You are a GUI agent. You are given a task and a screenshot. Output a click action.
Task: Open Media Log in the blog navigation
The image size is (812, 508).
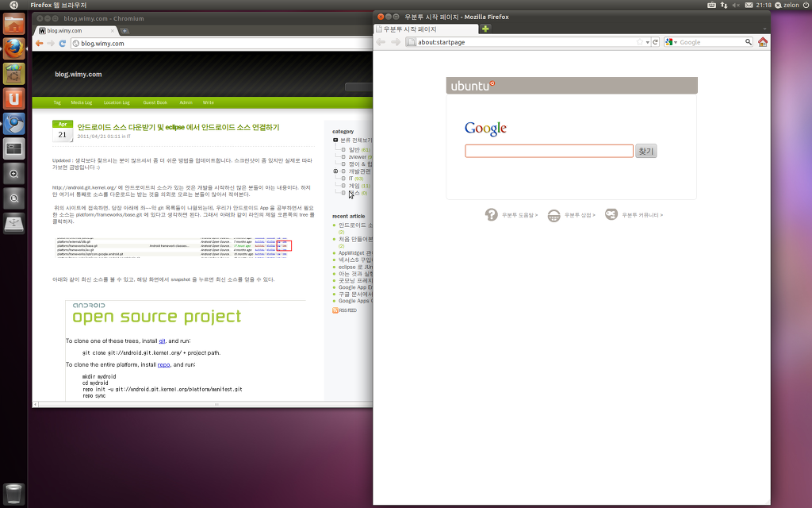click(x=82, y=102)
